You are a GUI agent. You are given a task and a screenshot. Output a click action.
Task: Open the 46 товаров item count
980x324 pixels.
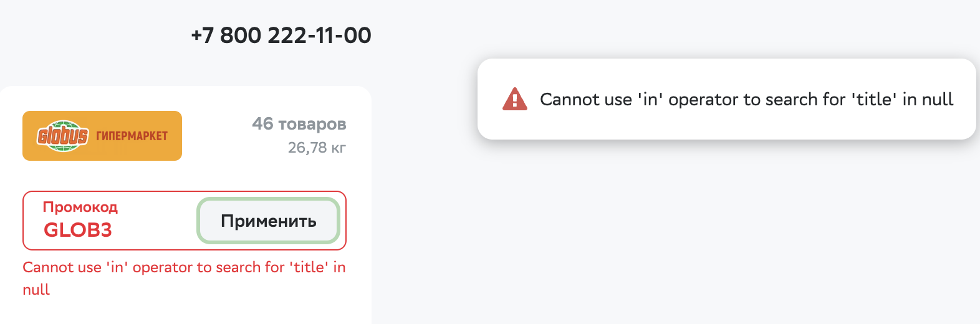pos(299,124)
